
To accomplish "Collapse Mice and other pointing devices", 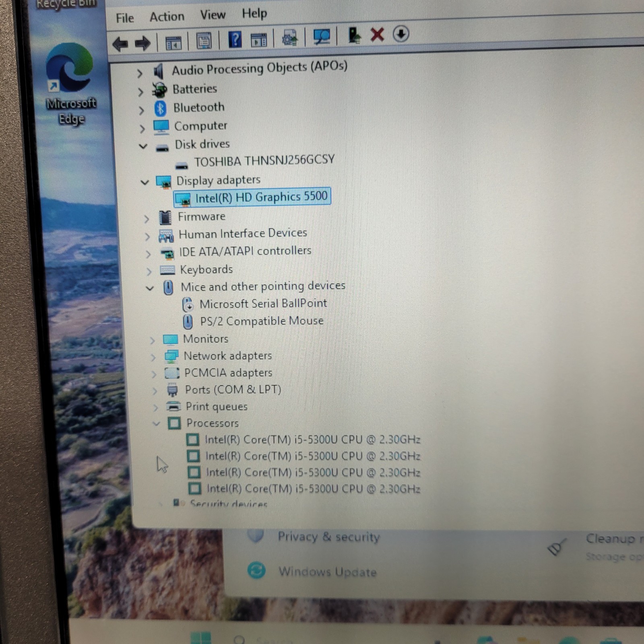I will pos(150,288).
